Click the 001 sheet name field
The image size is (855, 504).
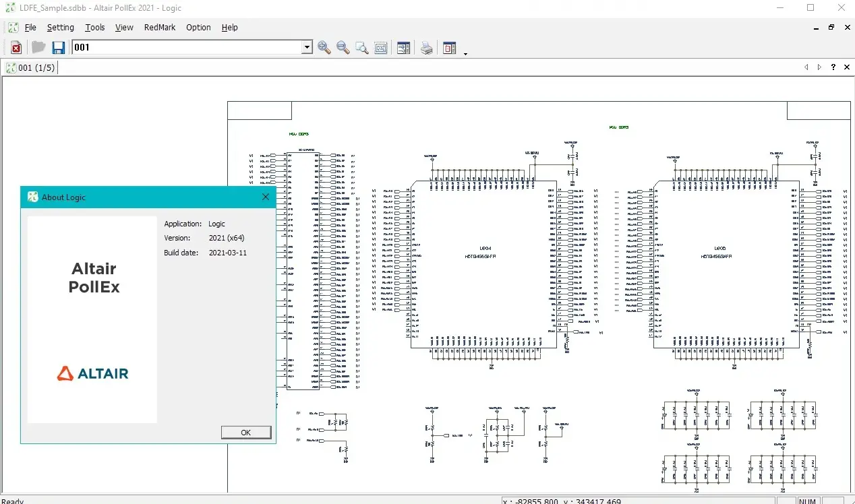click(x=187, y=47)
